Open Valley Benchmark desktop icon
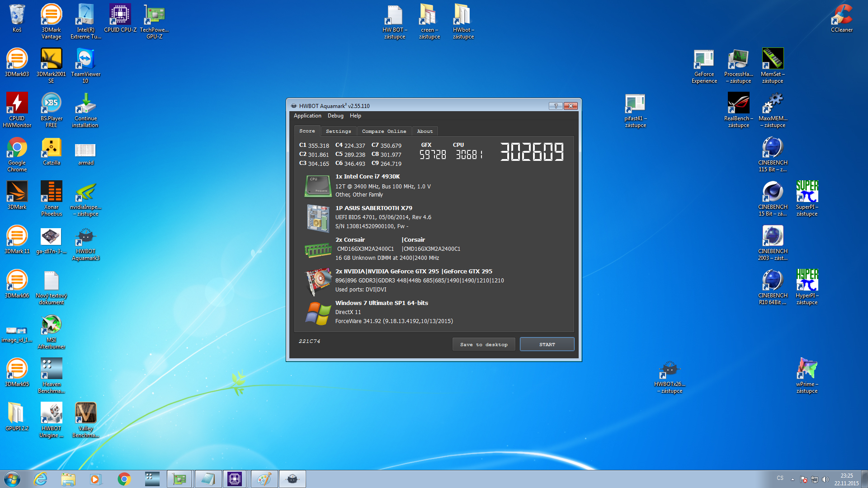868x488 pixels. pos(85,420)
